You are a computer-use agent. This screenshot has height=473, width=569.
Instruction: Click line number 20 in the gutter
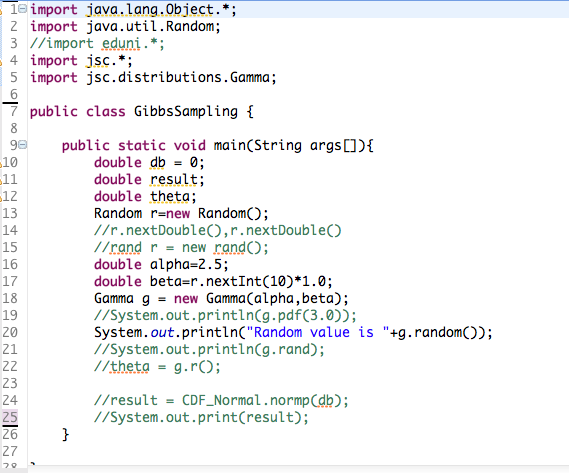coord(10,333)
